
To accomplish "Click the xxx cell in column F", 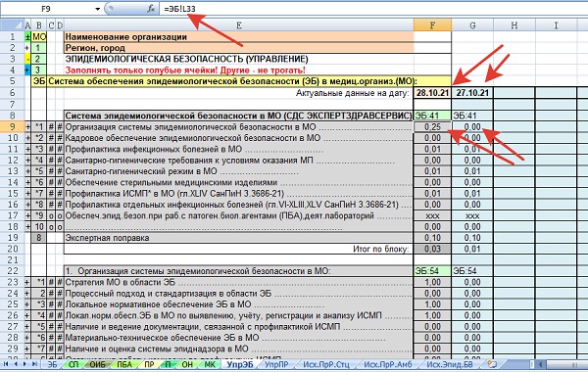I will pyautogui.click(x=432, y=215).
